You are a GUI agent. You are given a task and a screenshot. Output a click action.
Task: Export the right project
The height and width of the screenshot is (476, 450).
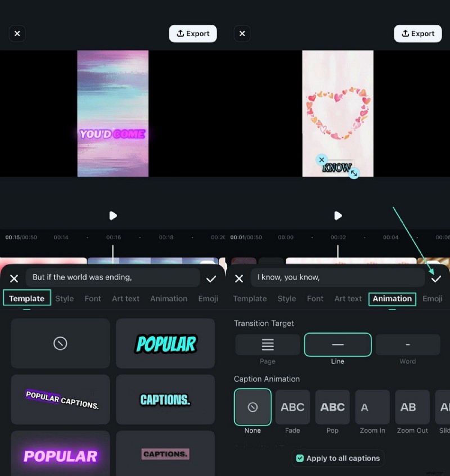point(418,33)
